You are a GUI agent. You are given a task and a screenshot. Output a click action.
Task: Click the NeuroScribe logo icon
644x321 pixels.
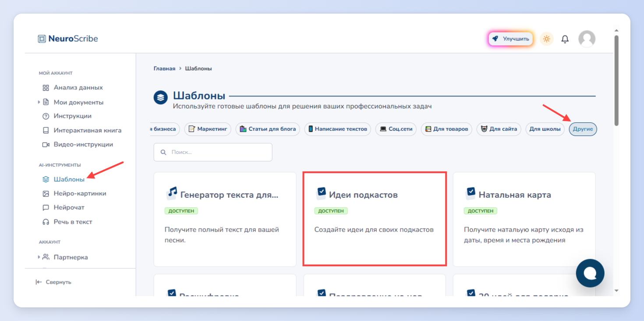(x=42, y=39)
